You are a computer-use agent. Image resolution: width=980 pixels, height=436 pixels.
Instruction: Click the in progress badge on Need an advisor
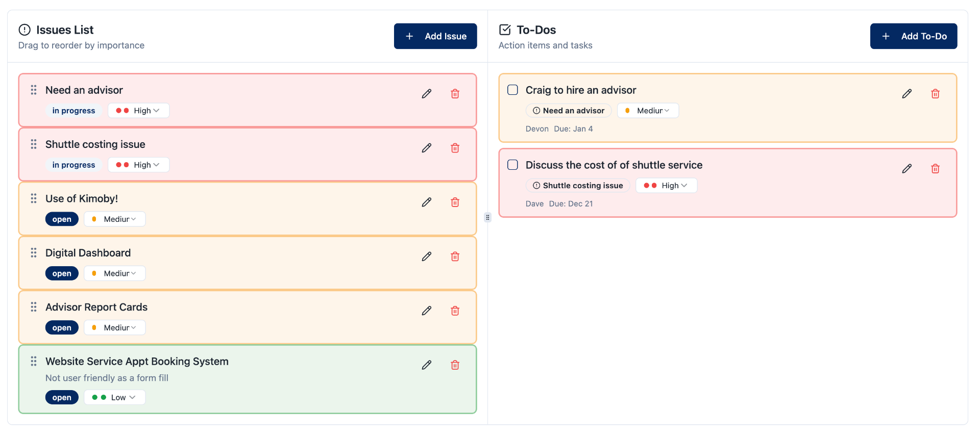pyautogui.click(x=73, y=111)
